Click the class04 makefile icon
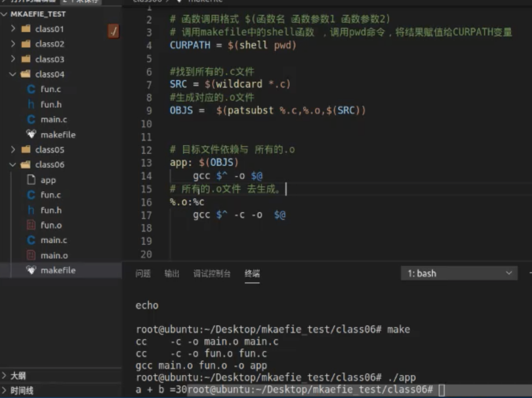 (x=31, y=134)
